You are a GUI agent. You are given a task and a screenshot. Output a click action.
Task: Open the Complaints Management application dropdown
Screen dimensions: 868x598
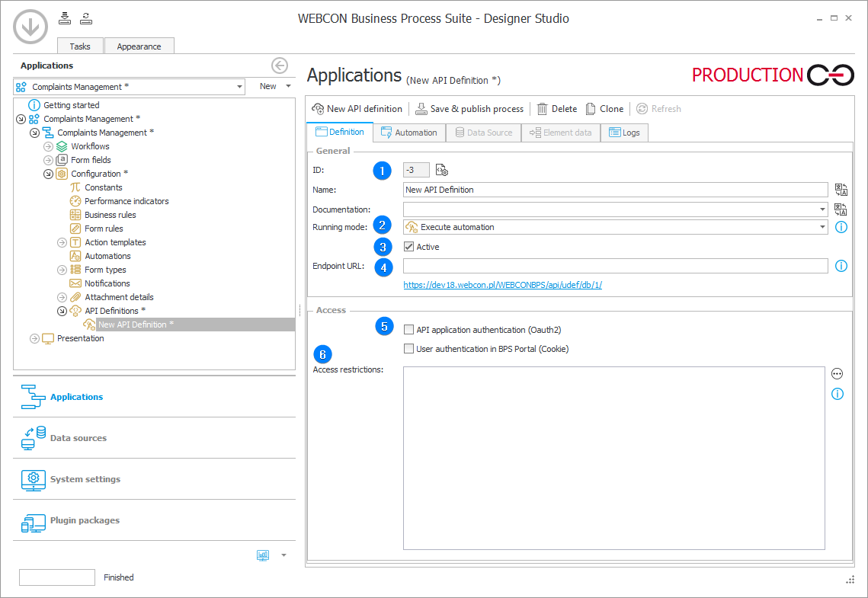(239, 87)
